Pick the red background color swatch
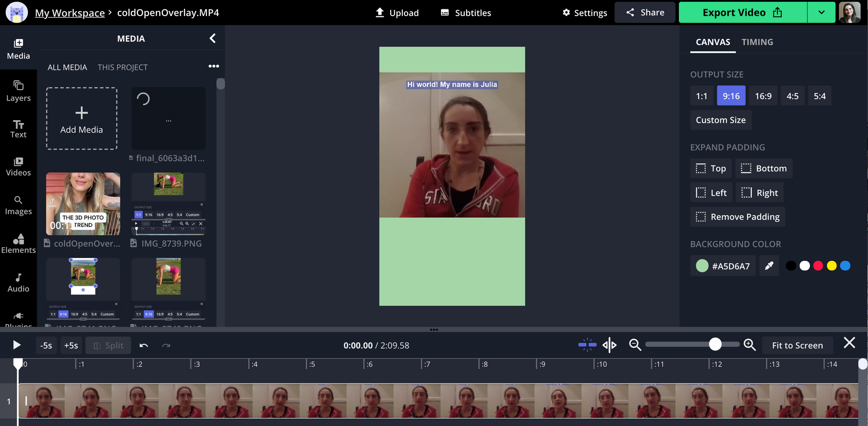The height and width of the screenshot is (426, 868). [818, 266]
